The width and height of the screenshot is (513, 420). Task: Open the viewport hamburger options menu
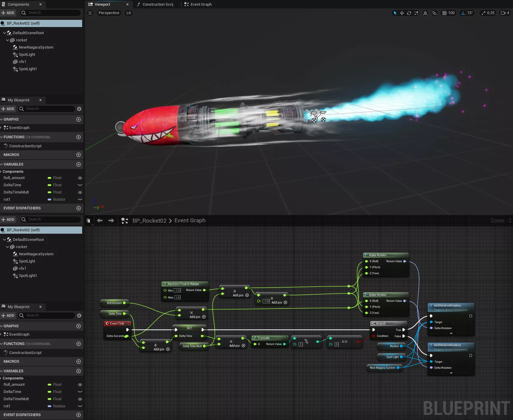[x=90, y=13]
